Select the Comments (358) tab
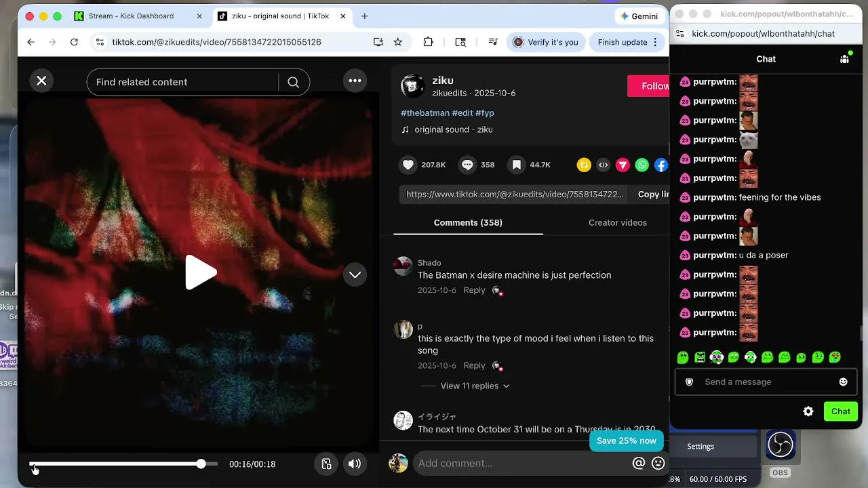 pyautogui.click(x=468, y=222)
